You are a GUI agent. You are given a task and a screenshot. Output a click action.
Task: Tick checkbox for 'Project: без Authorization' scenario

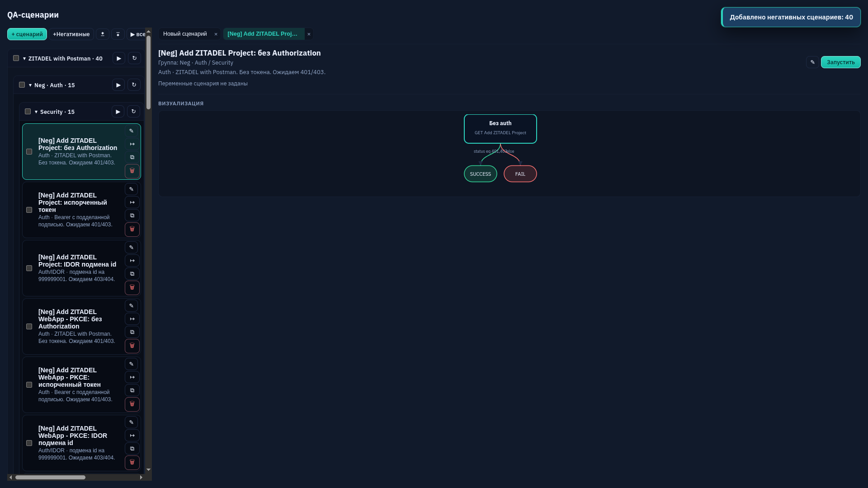[29, 152]
